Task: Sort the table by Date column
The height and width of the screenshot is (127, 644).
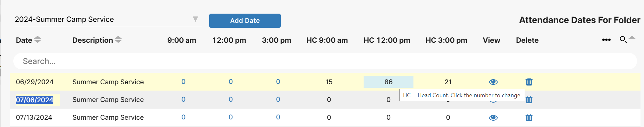Action: pyautogui.click(x=37, y=40)
